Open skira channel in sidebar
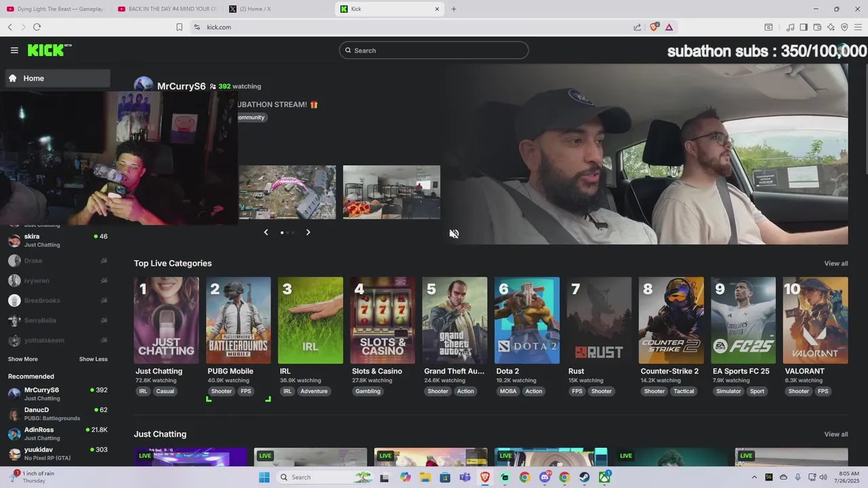The image size is (868, 488). click(x=58, y=241)
